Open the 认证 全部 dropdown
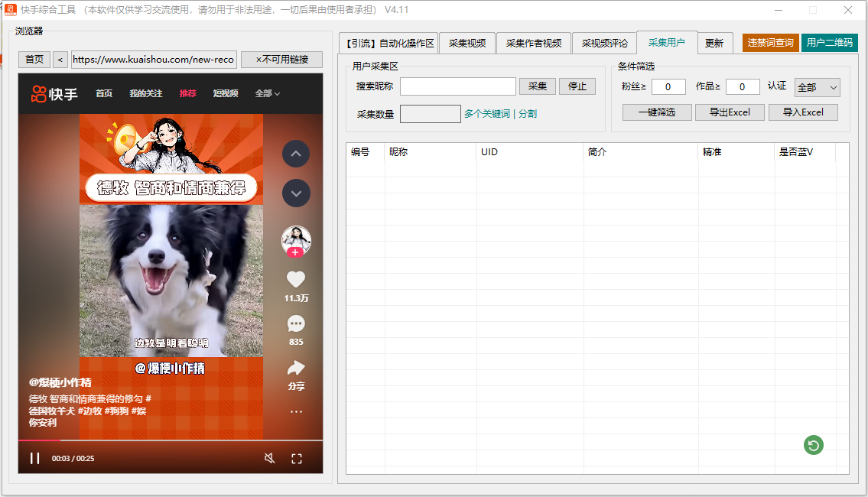The height and width of the screenshot is (497, 868). coord(817,87)
